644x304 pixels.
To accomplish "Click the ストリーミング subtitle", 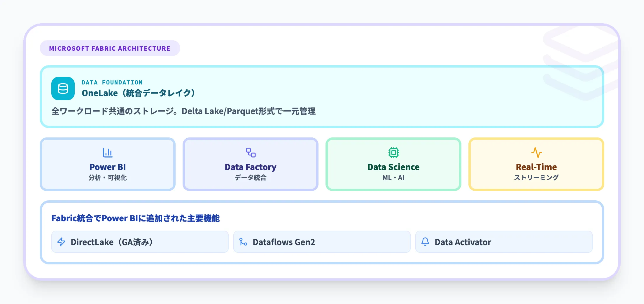I will pyautogui.click(x=536, y=178).
